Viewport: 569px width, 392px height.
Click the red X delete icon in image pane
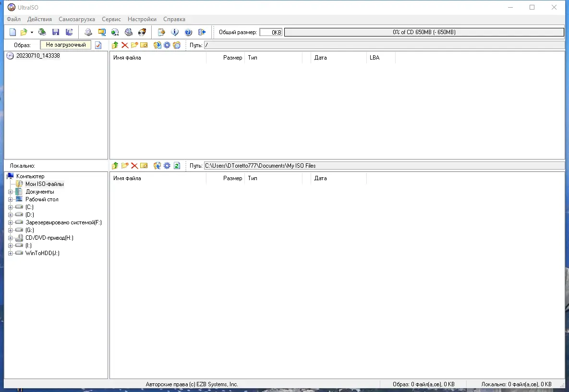pyautogui.click(x=125, y=45)
